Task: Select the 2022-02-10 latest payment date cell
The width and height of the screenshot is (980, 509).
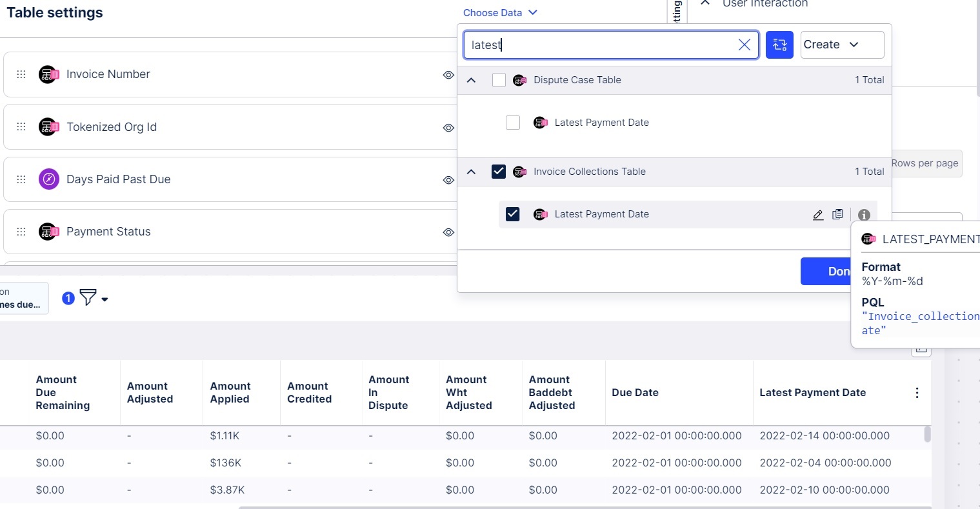Action: click(825, 490)
